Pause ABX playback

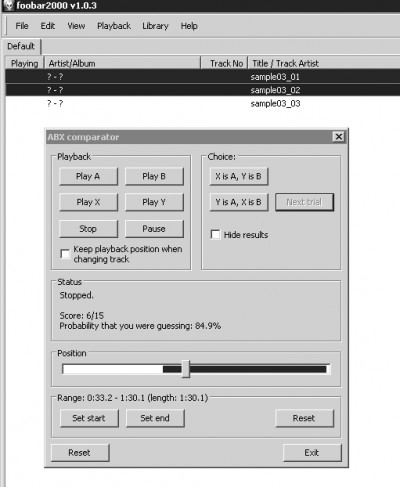point(154,229)
